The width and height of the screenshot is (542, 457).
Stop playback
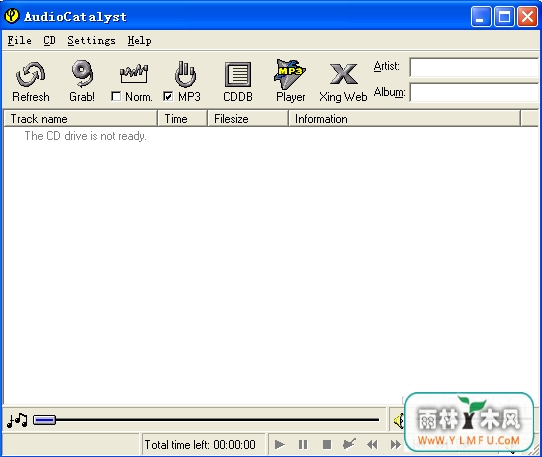pyautogui.click(x=327, y=444)
